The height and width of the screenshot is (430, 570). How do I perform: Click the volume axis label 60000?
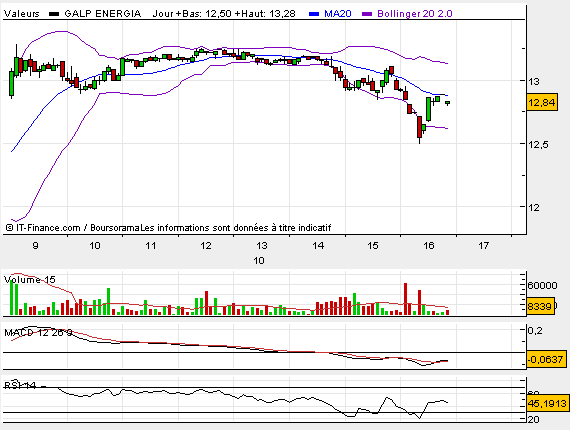tap(542, 286)
